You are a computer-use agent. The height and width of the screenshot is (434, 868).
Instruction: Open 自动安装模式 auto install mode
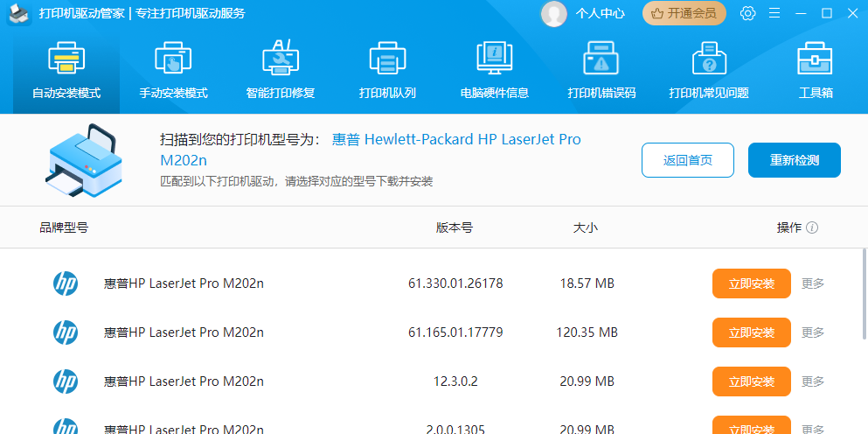(x=66, y=70)
